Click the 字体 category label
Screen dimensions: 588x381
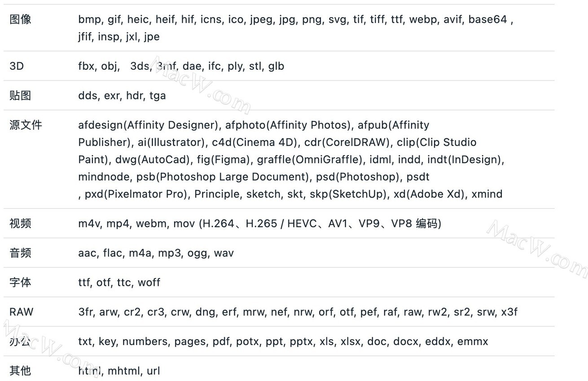[x=20, y=283]
